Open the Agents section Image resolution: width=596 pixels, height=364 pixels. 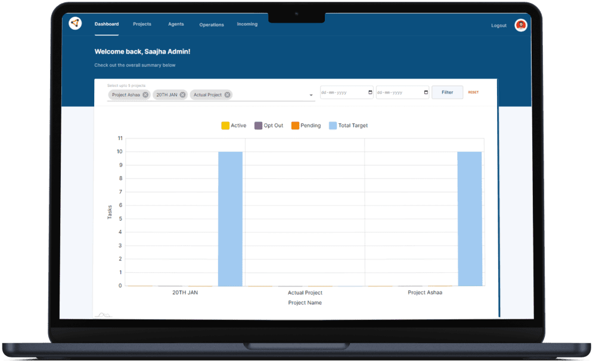coord(175,24)
